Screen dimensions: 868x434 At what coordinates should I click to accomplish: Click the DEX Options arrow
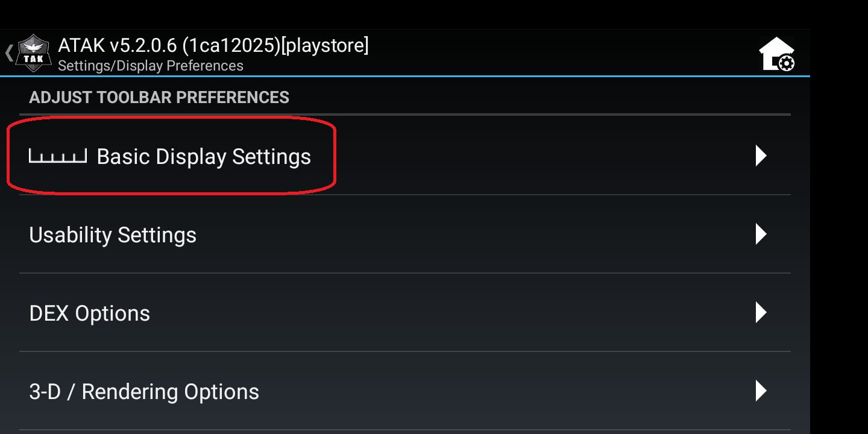click(761, 312)
